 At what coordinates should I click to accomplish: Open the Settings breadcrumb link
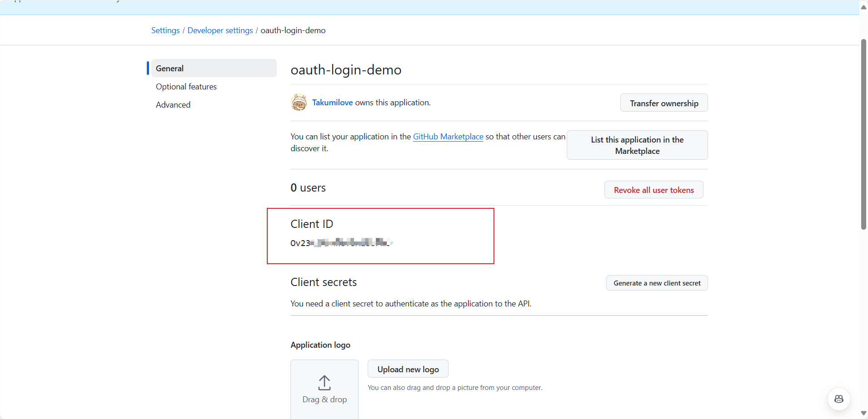[165, 30]
